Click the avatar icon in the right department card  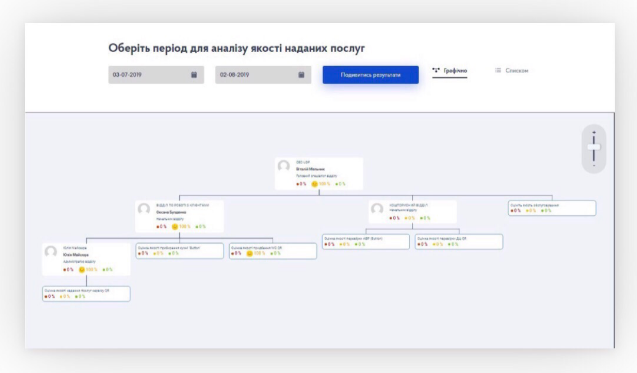click(x=377, y=209)
